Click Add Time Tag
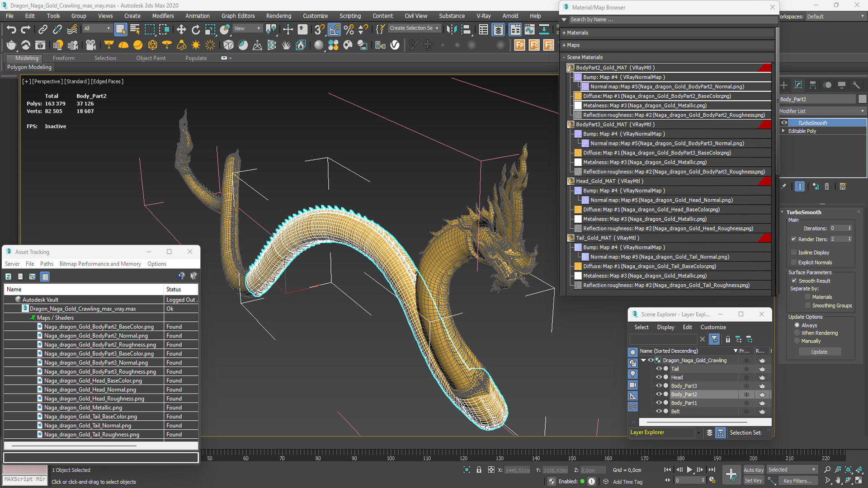Image resolution: width=868 pixels, height=488 pixels. (627, 482)
